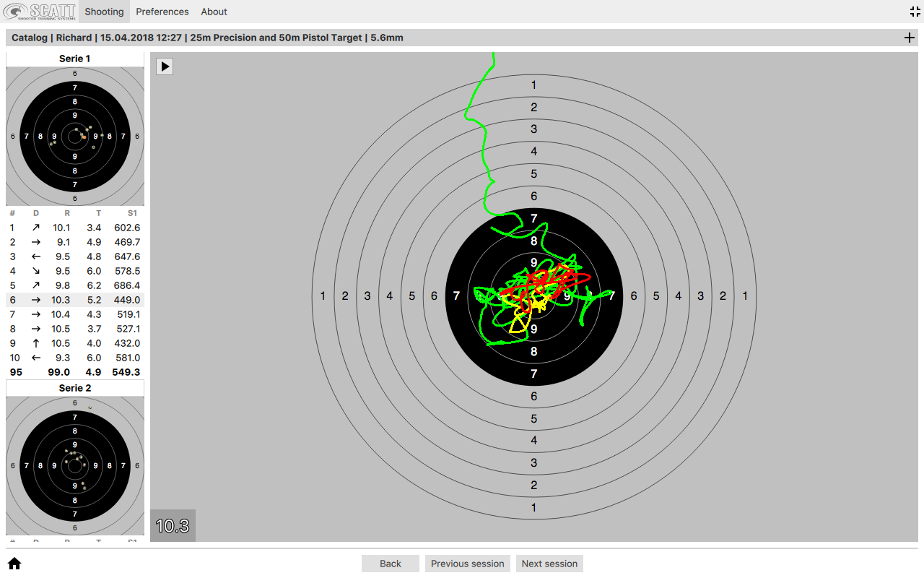Select shot 6 highlighted row

[75, 300]
